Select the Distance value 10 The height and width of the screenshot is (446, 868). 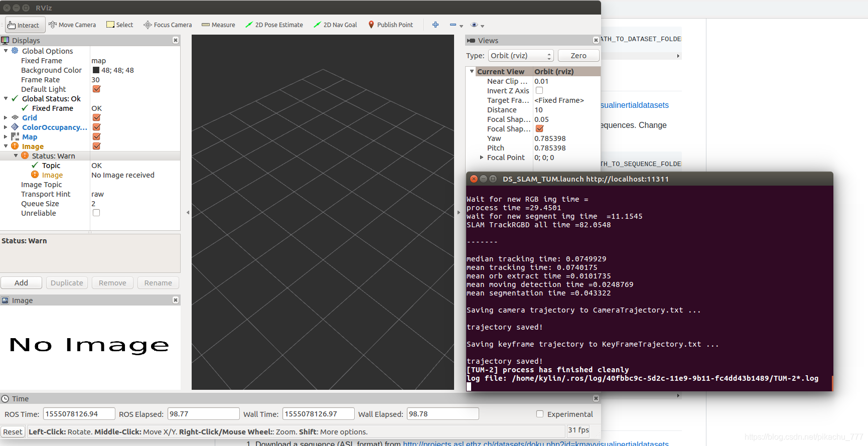[538, 109]
